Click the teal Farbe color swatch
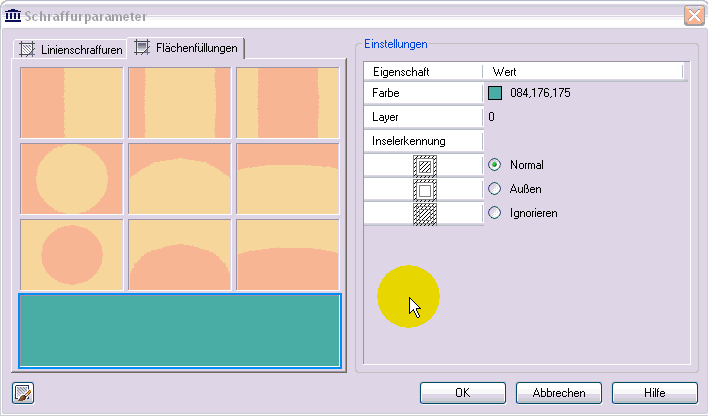 [x=495, y=93]
